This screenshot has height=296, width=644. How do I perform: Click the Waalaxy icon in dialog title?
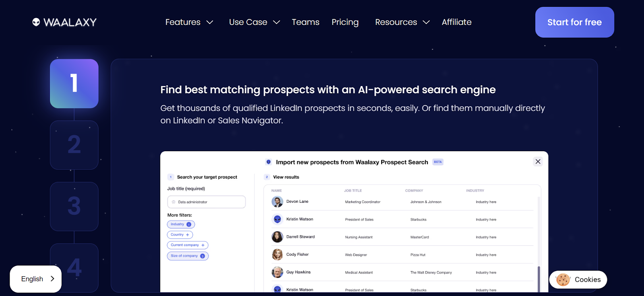tap(268, 162)
